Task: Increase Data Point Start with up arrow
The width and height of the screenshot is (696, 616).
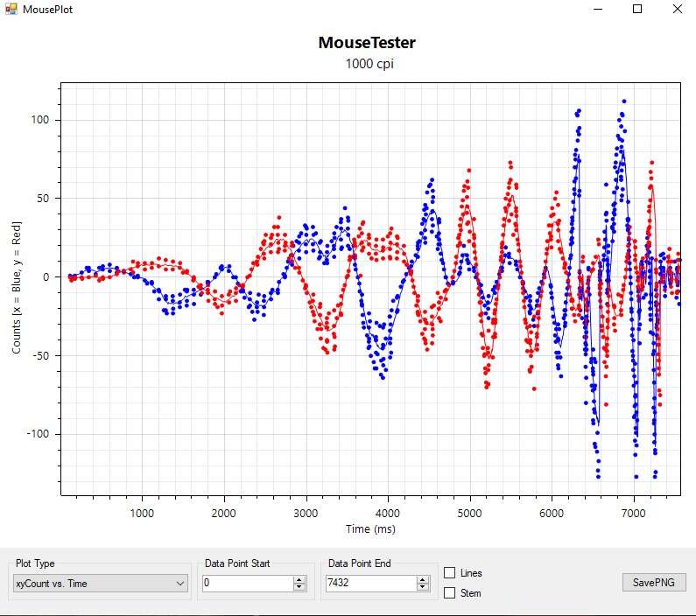Action: tap(299, 579)
